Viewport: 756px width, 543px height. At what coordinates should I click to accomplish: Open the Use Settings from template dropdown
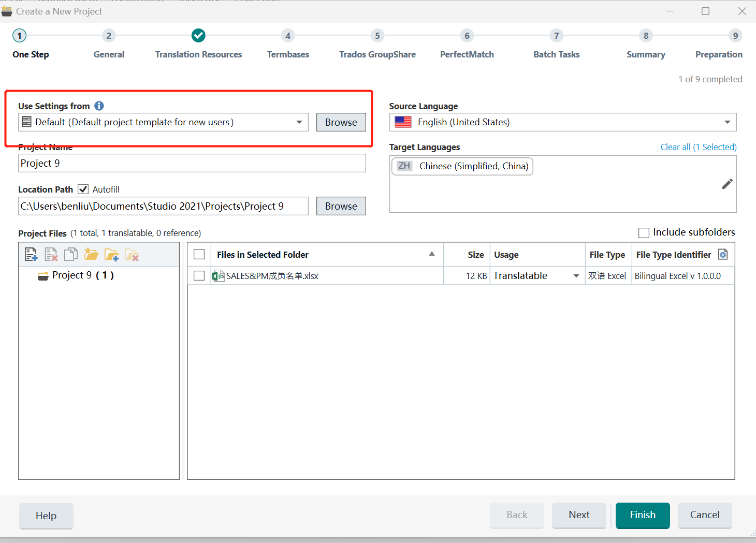pyautogui.click(x=299, y=122)
